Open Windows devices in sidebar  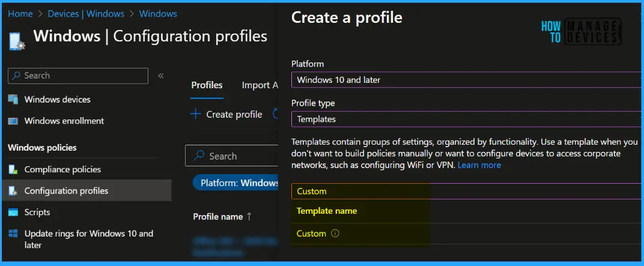pos(57,99)
